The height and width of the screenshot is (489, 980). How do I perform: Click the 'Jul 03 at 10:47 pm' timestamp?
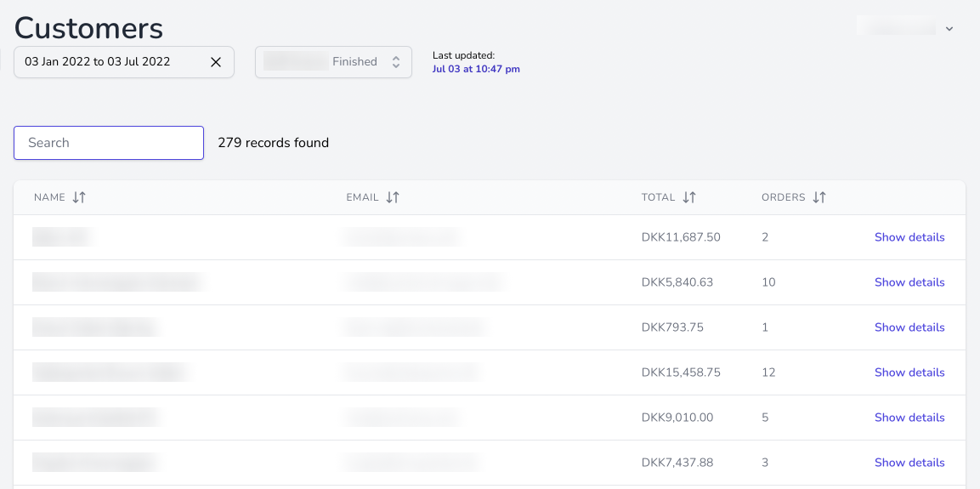pyautogui.click(x=476, y=69)
